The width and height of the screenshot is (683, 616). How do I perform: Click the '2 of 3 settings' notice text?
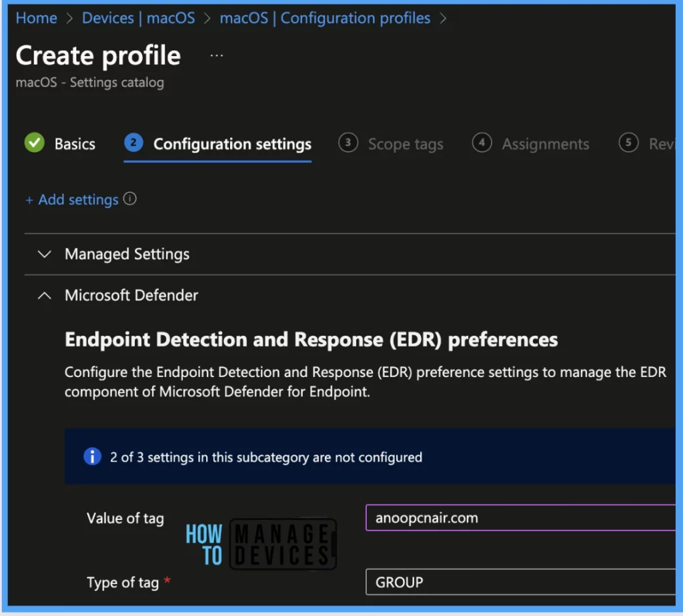tap(265, 457)
